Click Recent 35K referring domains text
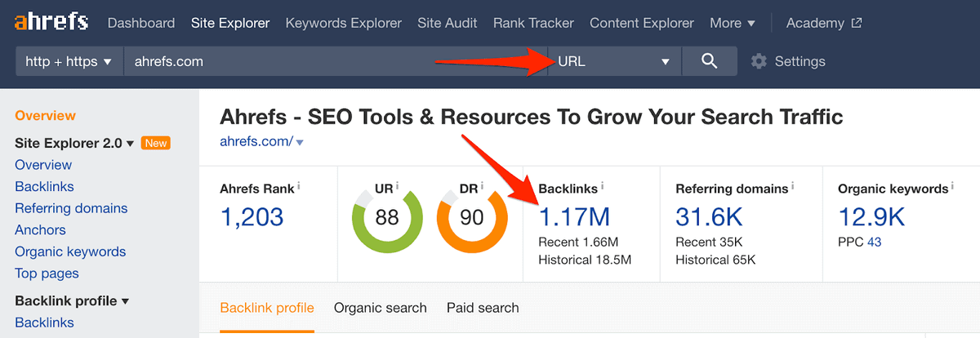The width and height of the screenshot is (980, 338). 710,242
